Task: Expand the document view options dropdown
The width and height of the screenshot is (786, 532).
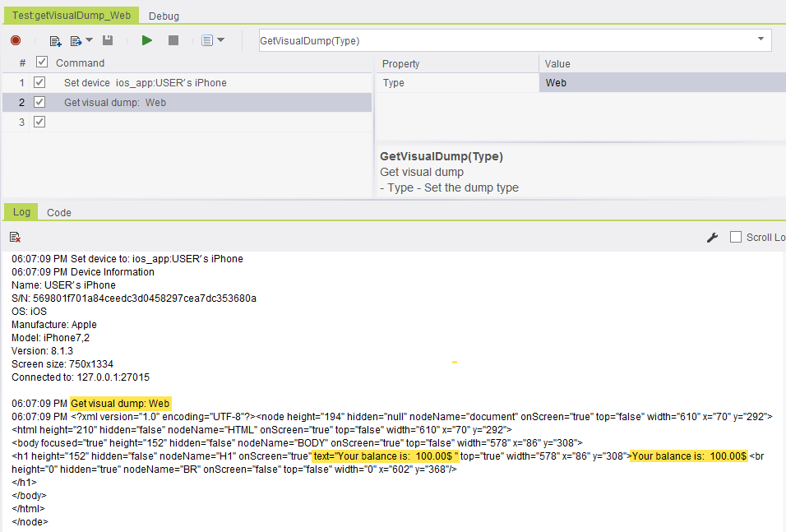Action: [x=220, y=40]
